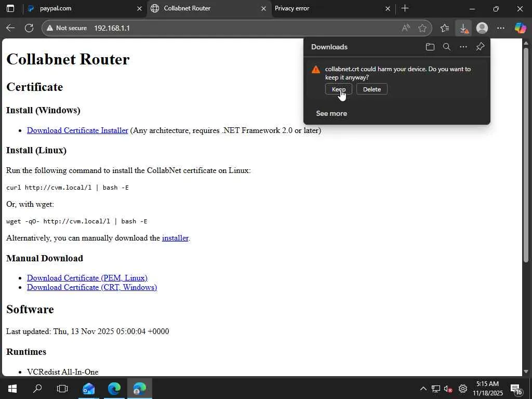Open the Windows Start menu
Image resolution: width=532 pixels, height=399 pixels.
tap(12, 389)
